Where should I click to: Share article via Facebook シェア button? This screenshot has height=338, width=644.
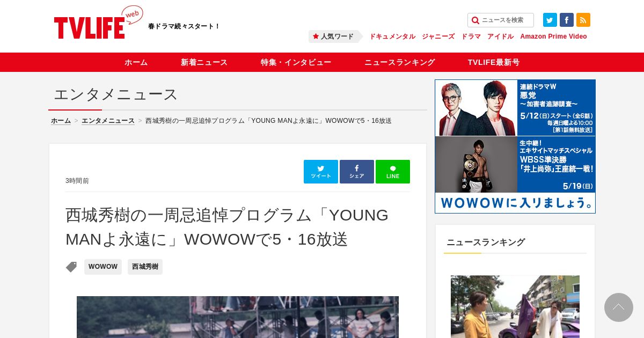357,172
